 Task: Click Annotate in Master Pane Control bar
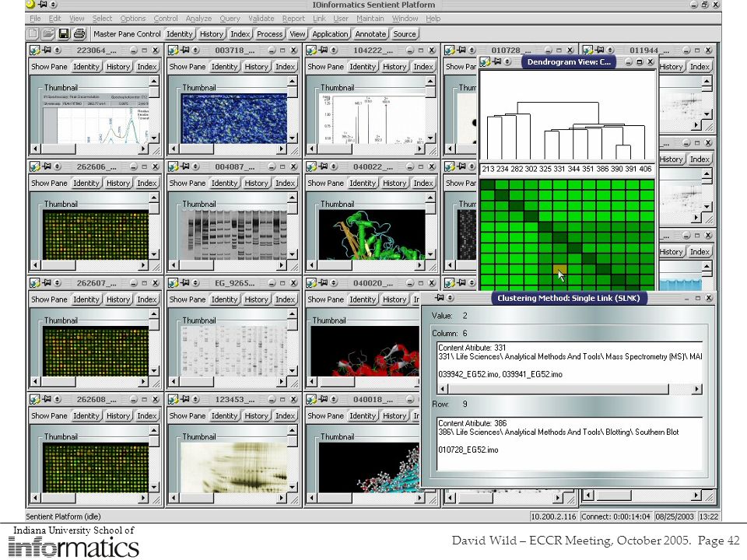tap(370, 33)
